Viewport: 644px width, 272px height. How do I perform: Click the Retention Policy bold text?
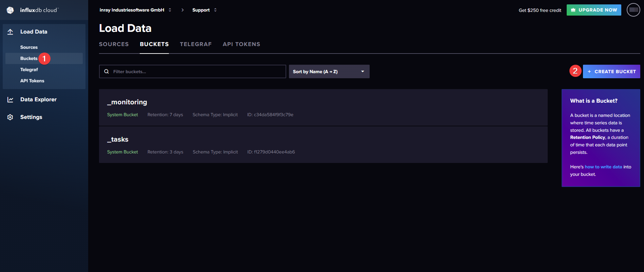588,137
